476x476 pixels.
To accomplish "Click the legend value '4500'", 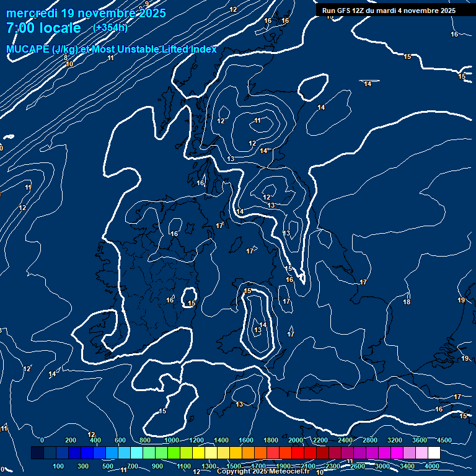I will click(444, 440).
